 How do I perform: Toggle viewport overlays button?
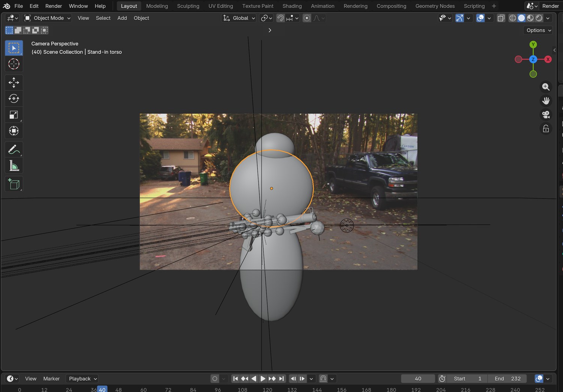pyautogui.click(x=480, y=18)
